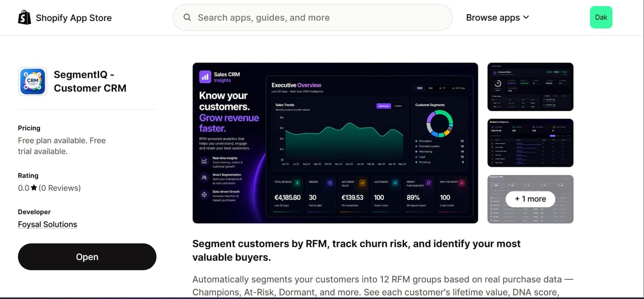
Task: Click the Smart Segmentation people icon
Action: [x=204, y=177]
